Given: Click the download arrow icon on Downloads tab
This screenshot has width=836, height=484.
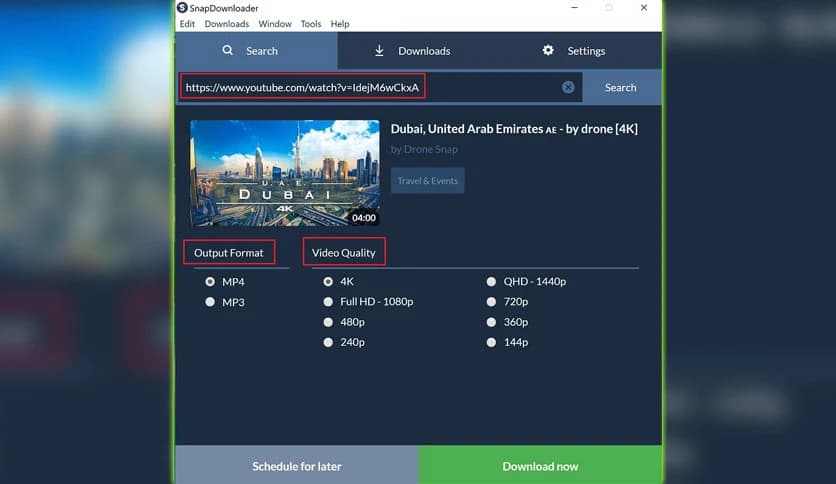Looking at the screenshot, I should point(379,51).
